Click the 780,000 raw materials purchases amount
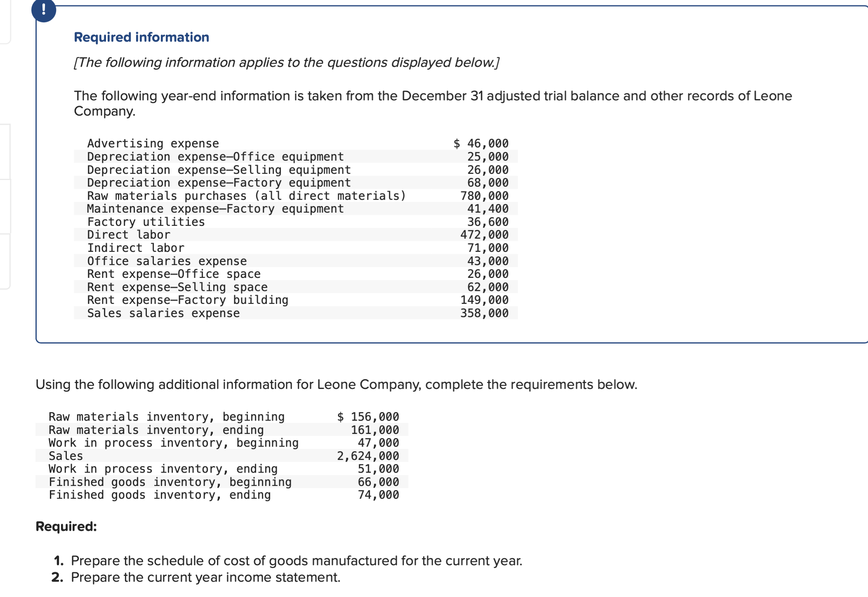Image resolution: width=868 pixels, height=597 pixels. coord(484,196)
